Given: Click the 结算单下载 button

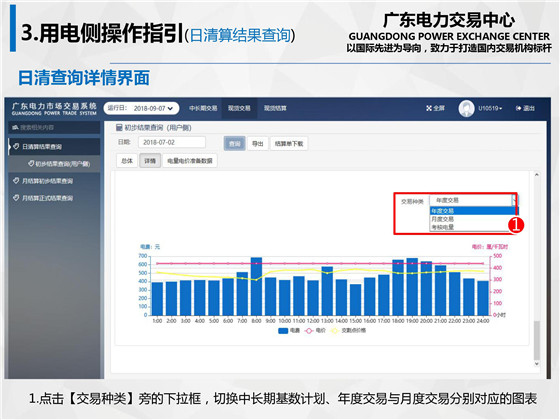Looking at the screenshot, I should [x=289, y=144].
